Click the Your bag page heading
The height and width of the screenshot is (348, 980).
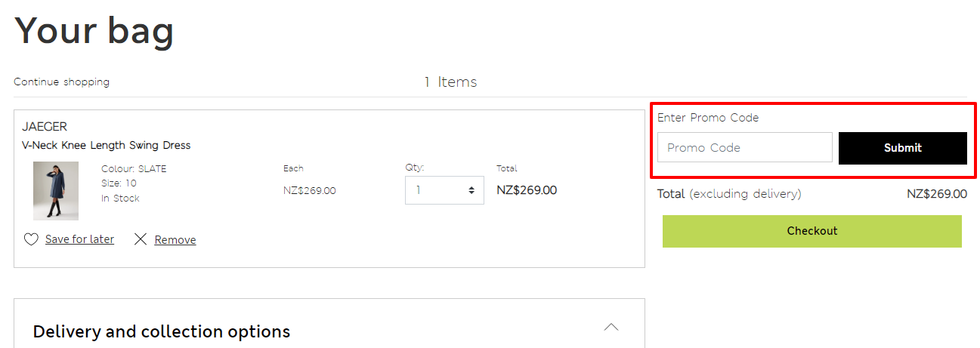94,29
